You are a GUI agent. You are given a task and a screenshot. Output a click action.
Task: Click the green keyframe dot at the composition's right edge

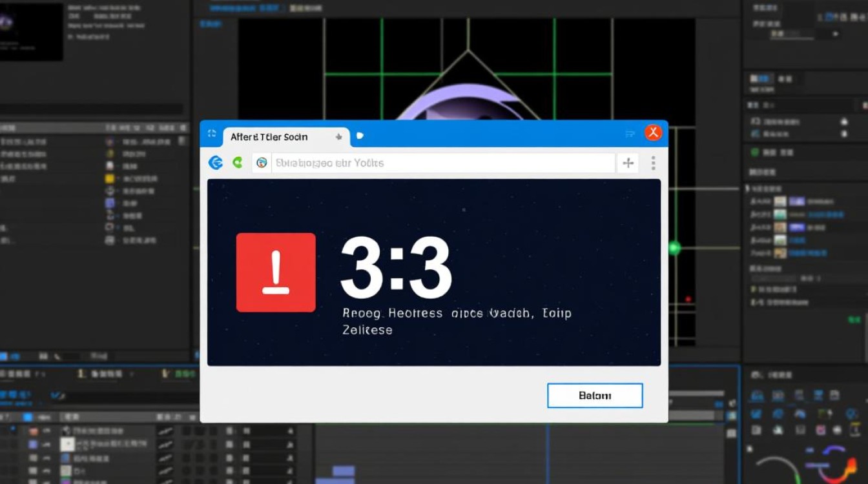click(674, 248)
